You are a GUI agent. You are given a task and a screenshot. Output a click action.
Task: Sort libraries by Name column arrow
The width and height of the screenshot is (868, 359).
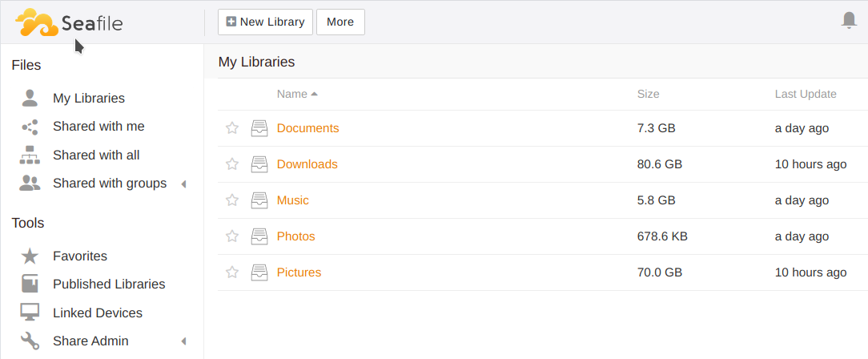click(x=314, y=95)
